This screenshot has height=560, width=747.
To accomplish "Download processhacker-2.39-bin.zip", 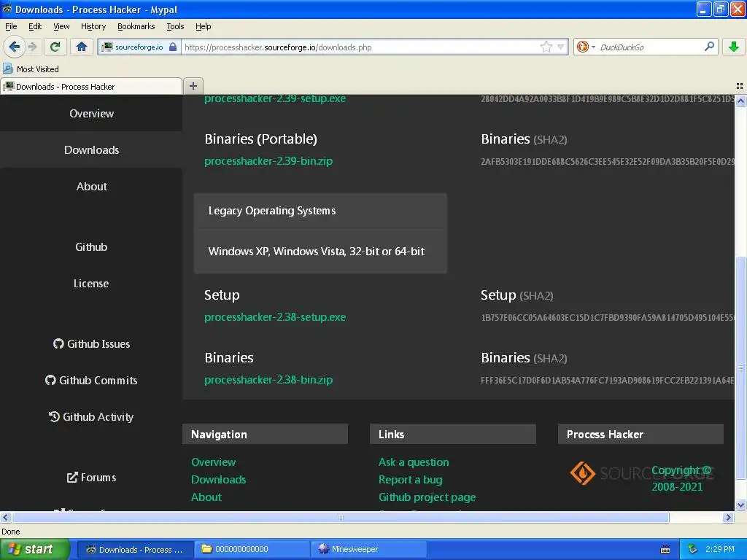I will (268, 161).
